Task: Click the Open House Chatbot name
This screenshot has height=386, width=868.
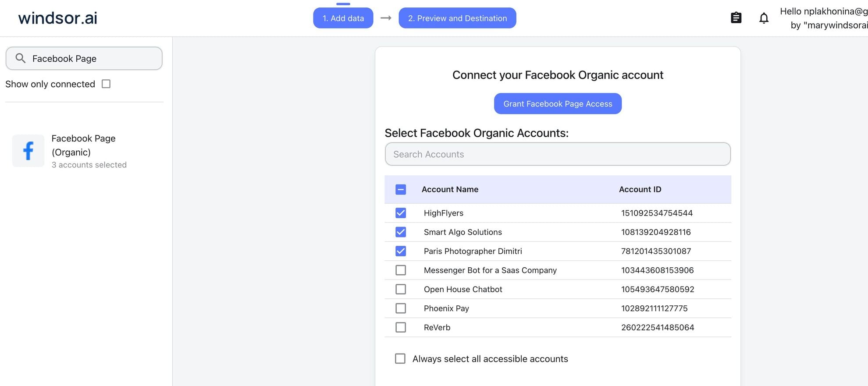Action: (462, 289)
